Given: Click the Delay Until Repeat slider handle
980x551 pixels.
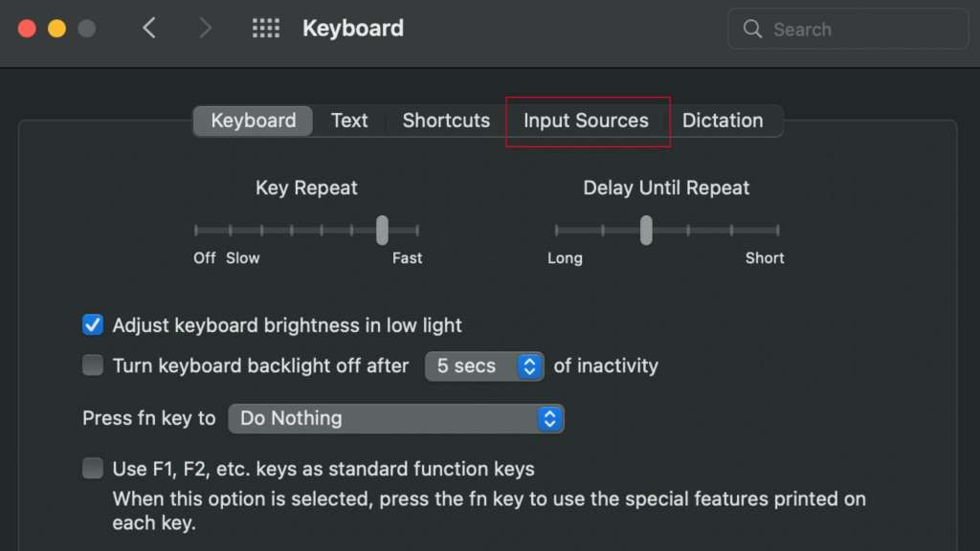Looking at the screenshot, I should click(x=645, y=230).
